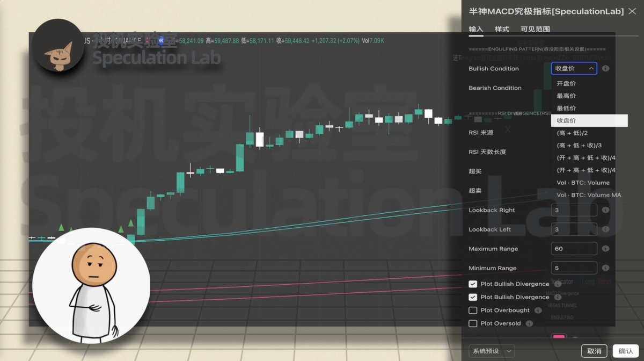Choose 开盘价 from the source list
This screenshot has width=644, height=361.
(589, 84)
